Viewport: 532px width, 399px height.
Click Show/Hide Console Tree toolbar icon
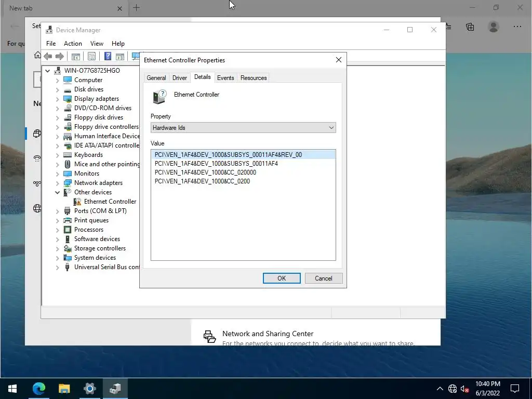[x=76, y=56]
